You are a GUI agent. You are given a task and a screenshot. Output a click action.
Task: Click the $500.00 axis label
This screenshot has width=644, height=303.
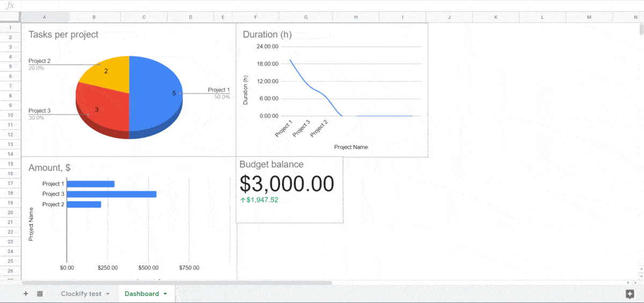pyautogui.click(x=148, y=268)
